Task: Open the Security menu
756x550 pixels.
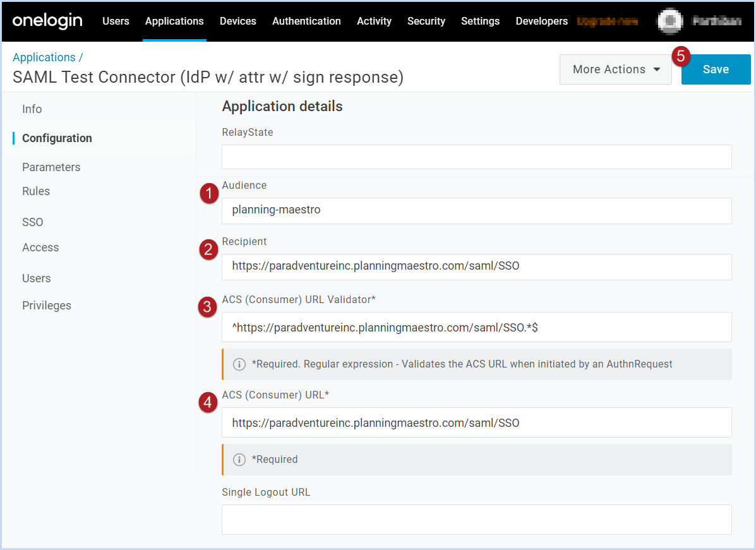Action: click(x=426, y=21)
